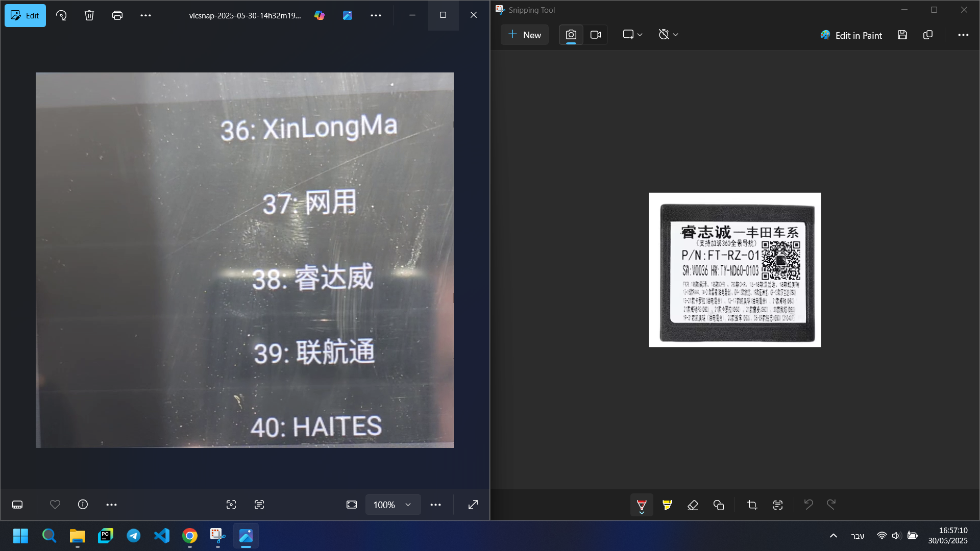Screen dimensions: 980x551
Task: Select the eraser tool in Snipping Tool
Action: click(693, 505)
